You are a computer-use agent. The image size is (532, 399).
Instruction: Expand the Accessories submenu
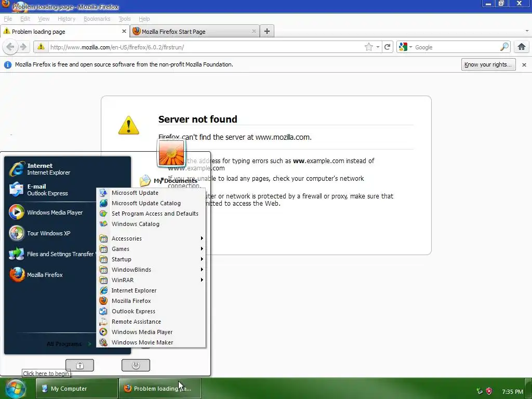[x=151, y=238]
